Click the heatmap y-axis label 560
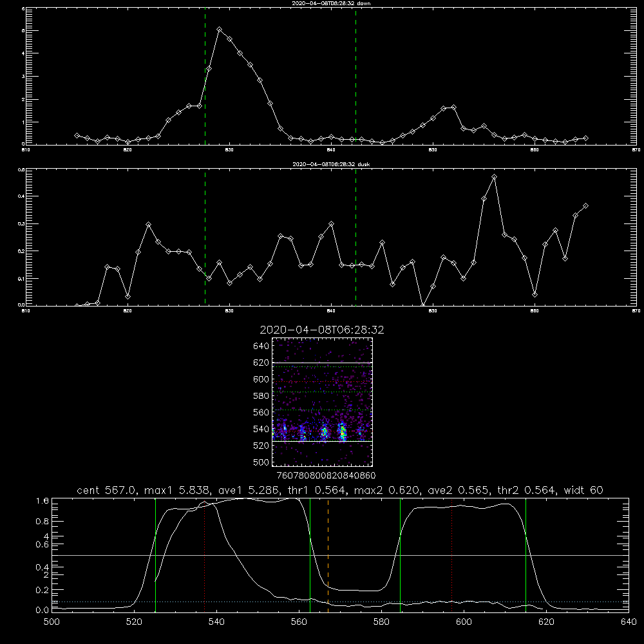Image resolution: width=644 pixels, height=644 pixels. 261,412
